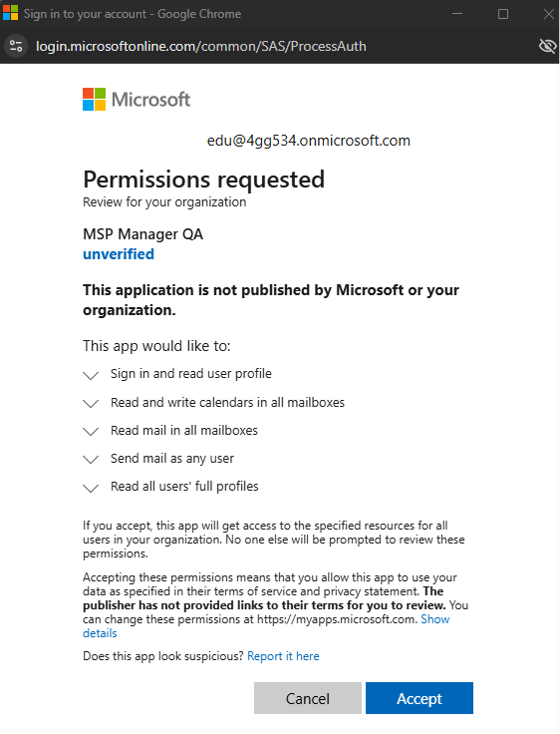Expand "Read mail in all mailboxes" chevron
Image resolution: width=560 pixels, height=734 pixels.
click(x=91, y=432)
